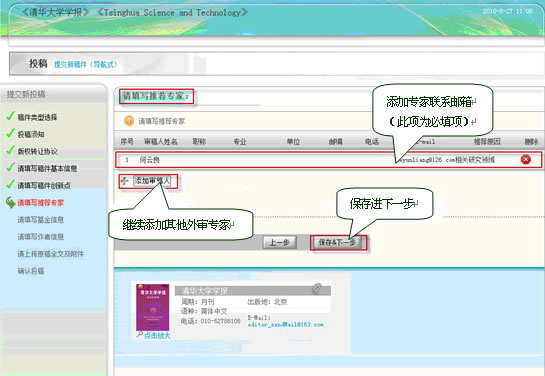Viewport: 545px width, 376px height.
Task: Click the 保存&下一步 button
Action: pyautogui.click(x=337, y=242)
